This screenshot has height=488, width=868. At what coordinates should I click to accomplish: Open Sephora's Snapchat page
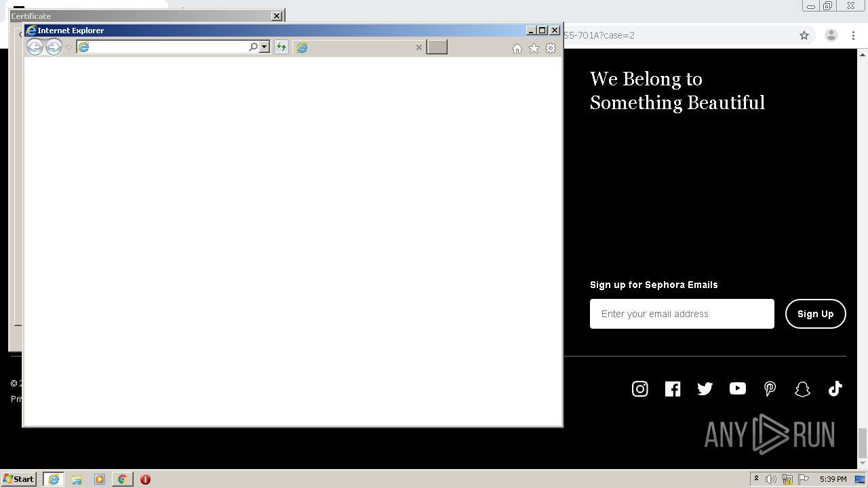tap(802, 388)
